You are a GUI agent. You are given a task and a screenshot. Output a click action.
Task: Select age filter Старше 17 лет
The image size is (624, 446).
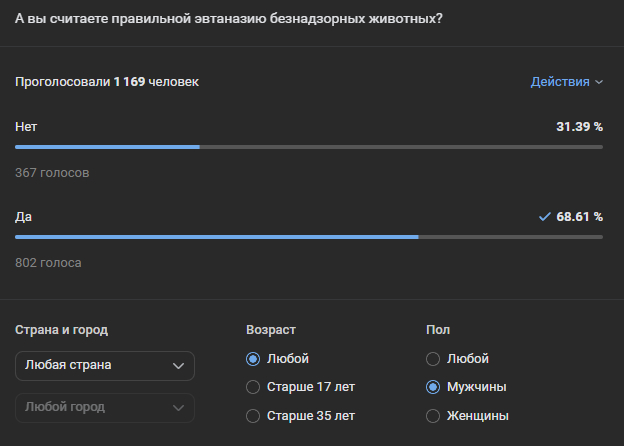[253, 387]
